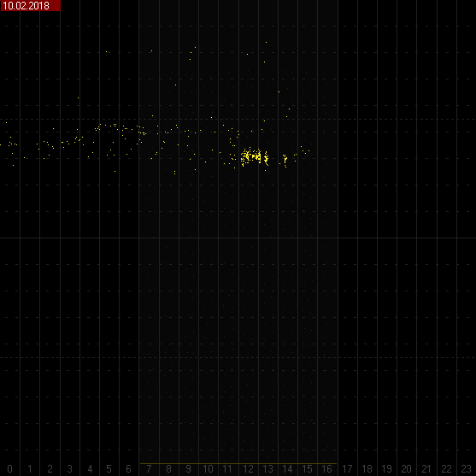Select hour 10 on the time axis

208,468
